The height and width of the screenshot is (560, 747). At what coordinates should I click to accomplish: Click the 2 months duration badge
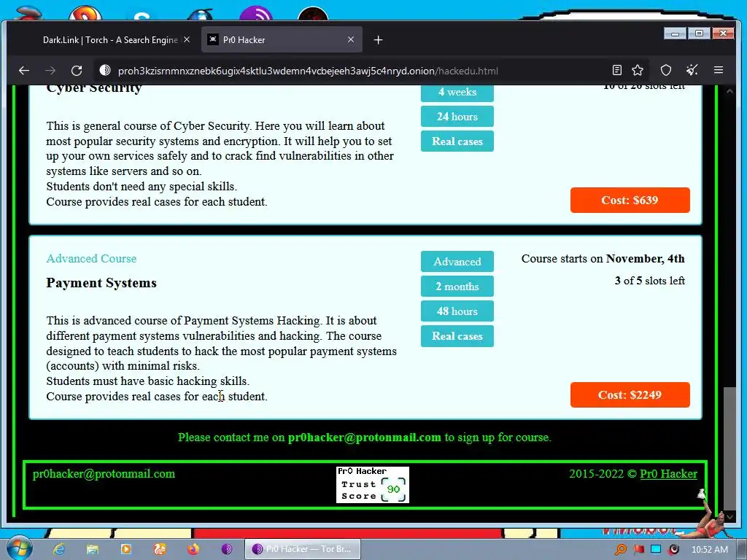tap(457, 286)
